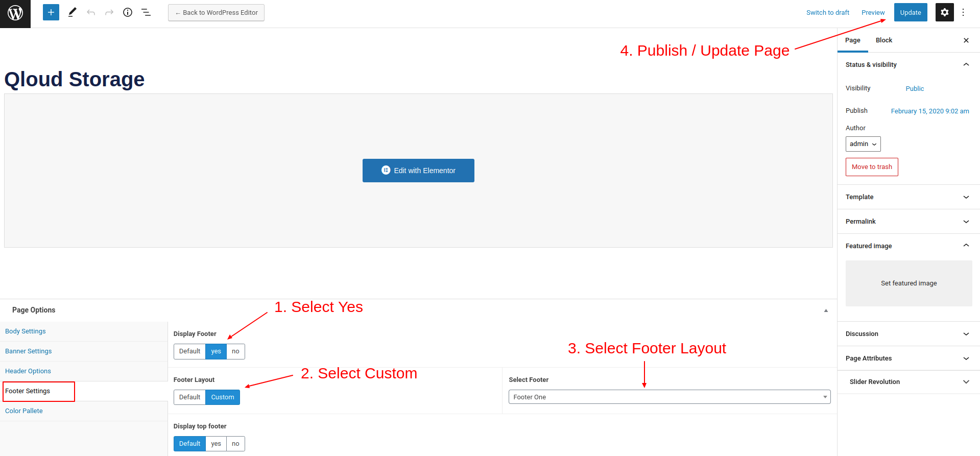Click the Qloud Storage page title

pos(75,79)
